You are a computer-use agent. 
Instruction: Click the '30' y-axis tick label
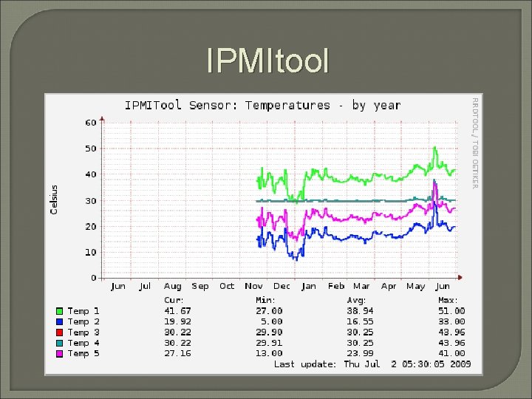pyautogui.click(x=91, y=200)
